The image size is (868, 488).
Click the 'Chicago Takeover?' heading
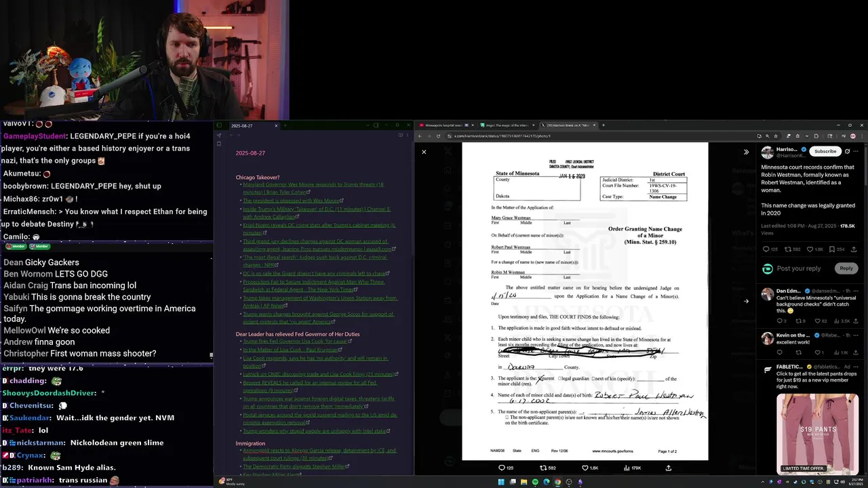257,178
